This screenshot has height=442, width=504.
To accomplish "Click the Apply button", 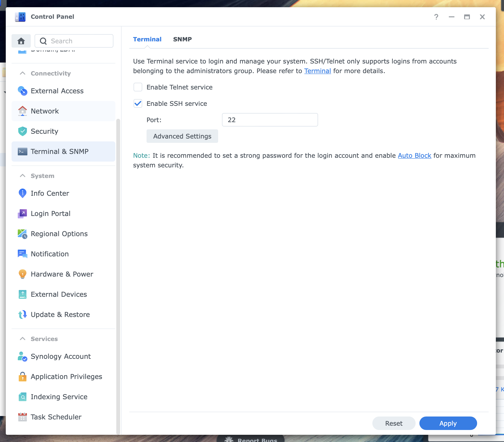I will pos(448,423).
